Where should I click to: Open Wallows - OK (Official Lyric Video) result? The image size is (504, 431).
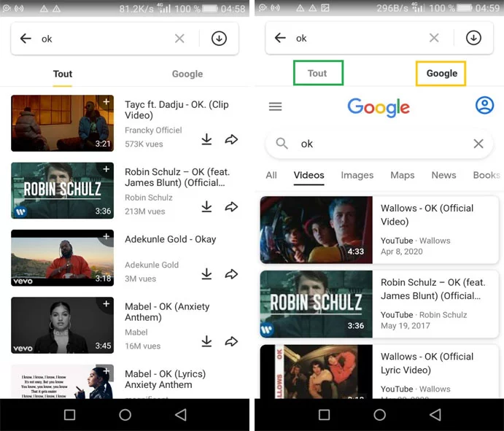(379, 372)
